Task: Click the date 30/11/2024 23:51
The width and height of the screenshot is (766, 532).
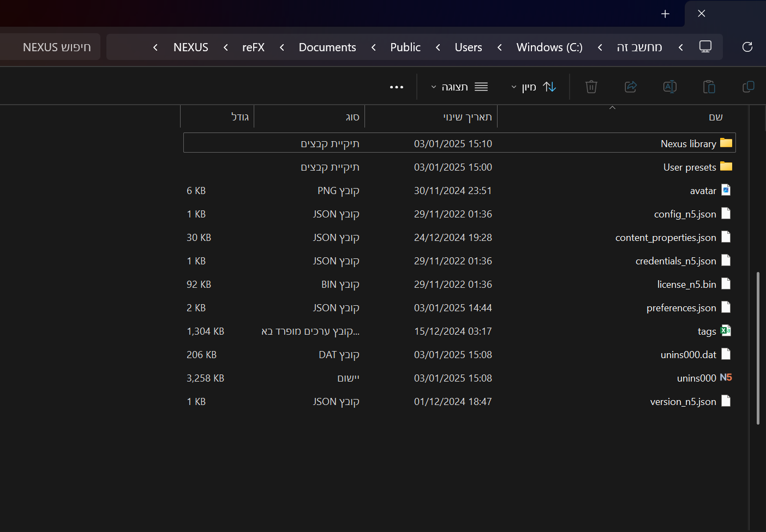Action: [453, 191]
